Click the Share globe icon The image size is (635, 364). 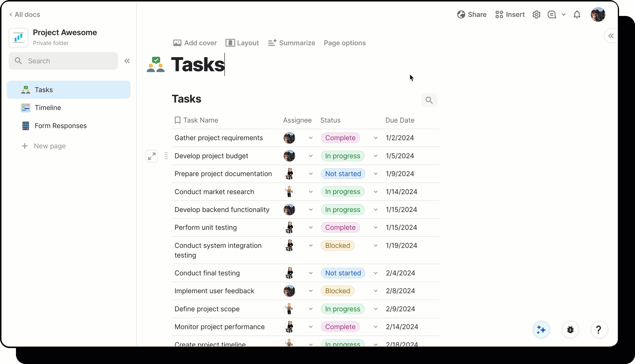coord(461,14)
